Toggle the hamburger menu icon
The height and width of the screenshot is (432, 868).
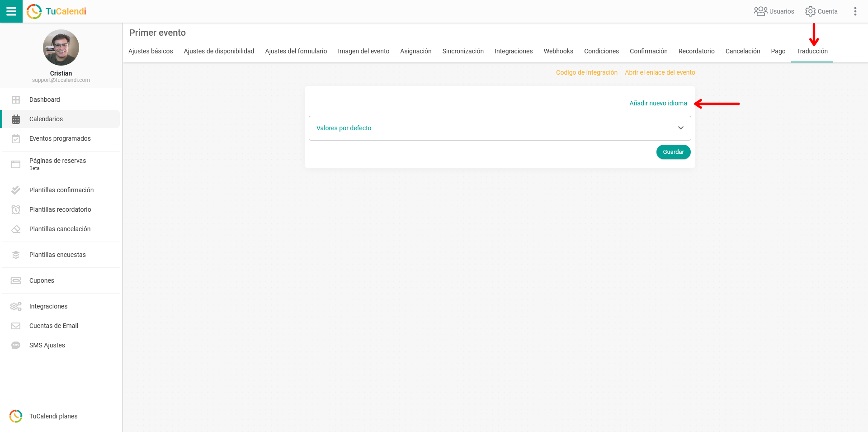[x=11, y=11]
